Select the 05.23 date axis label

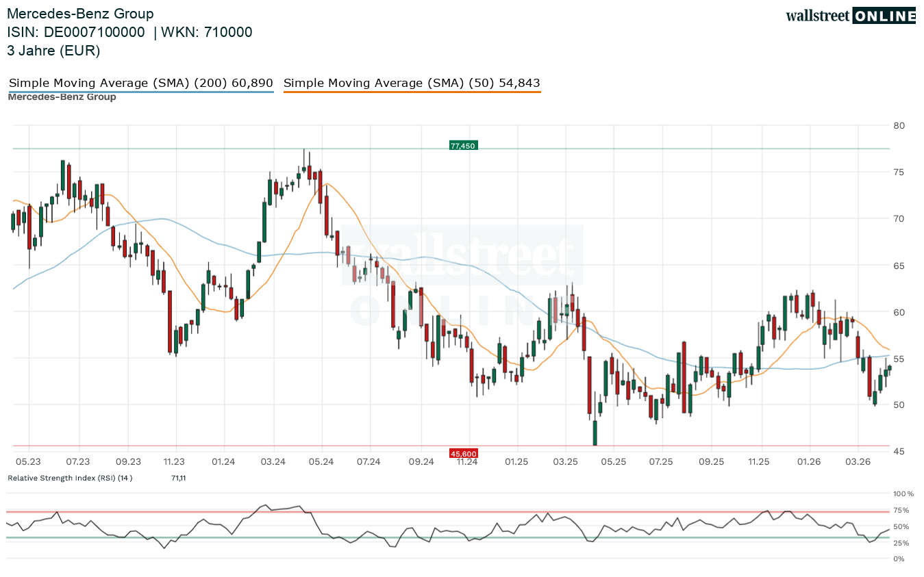pos(28,461)
